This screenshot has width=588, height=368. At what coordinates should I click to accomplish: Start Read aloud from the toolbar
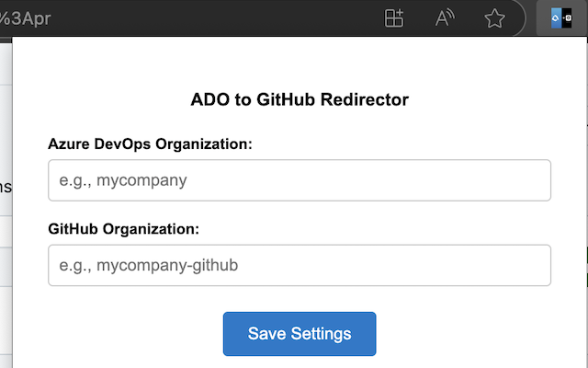tap(445, 18)
